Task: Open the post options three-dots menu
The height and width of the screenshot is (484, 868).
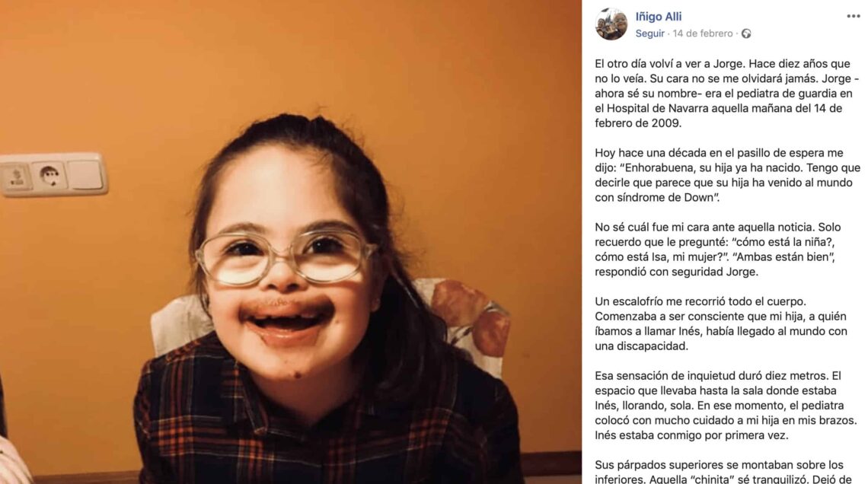Action: [853, 16]
